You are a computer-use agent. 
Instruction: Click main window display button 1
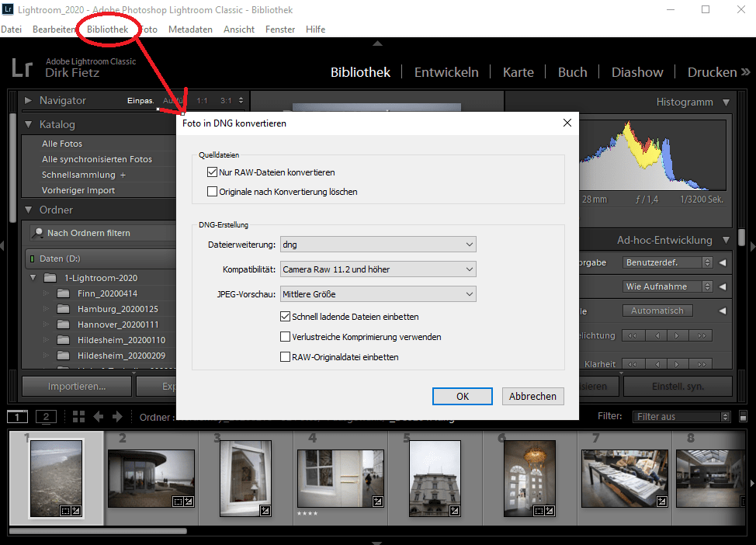17,417
